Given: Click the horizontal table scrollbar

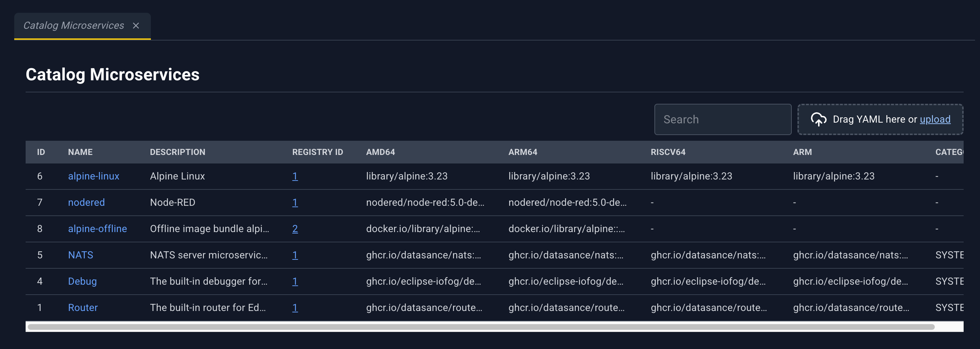Looking at the screenshot, I should click(481, 327).
